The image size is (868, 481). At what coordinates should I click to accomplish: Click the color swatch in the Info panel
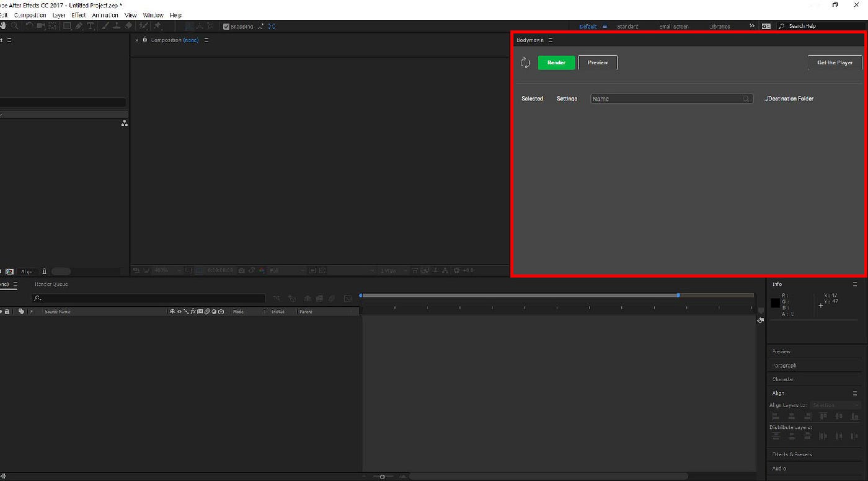coord(775,303)
